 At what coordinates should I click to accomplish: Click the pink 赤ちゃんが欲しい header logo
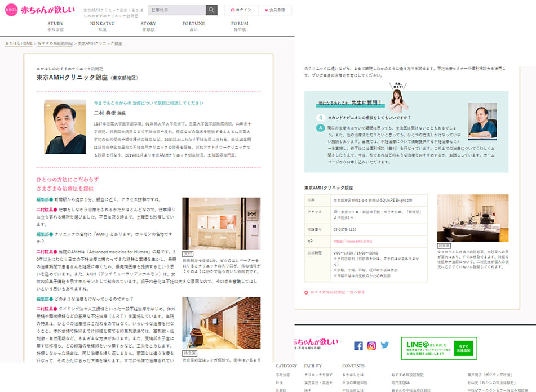point(40,10)
